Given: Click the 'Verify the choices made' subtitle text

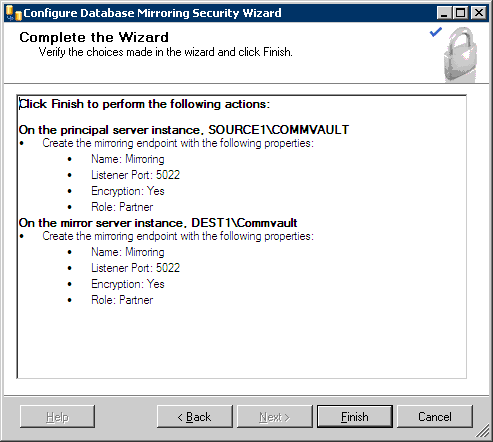Looking at the screenshot, I should [x=166, y=52].
